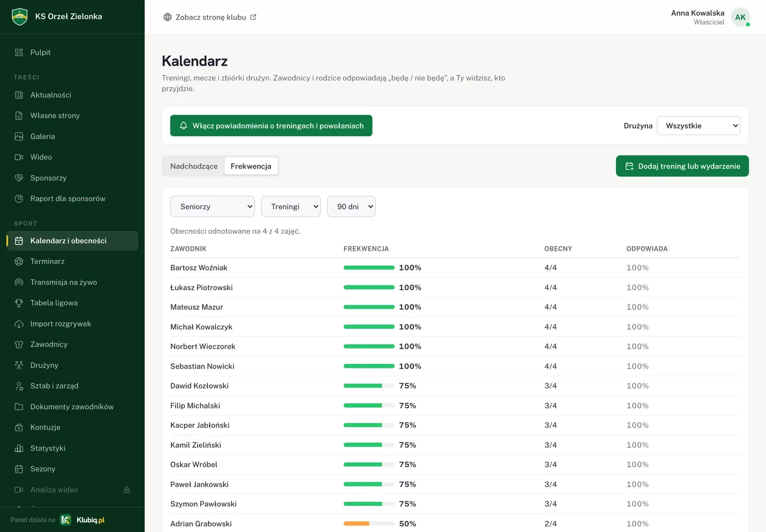Image resolution: width=766 pixels, height=532 pixels.
Task: Click the Wideo camera icon
Action: 19,157
